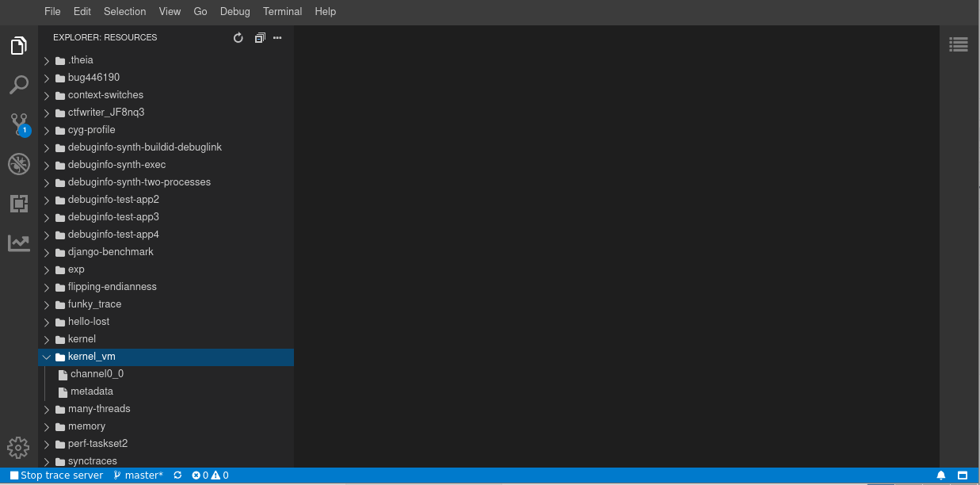Screen dimensions: 980x485
Task: Open Source Control view showing one pending change
Action: 18,124
